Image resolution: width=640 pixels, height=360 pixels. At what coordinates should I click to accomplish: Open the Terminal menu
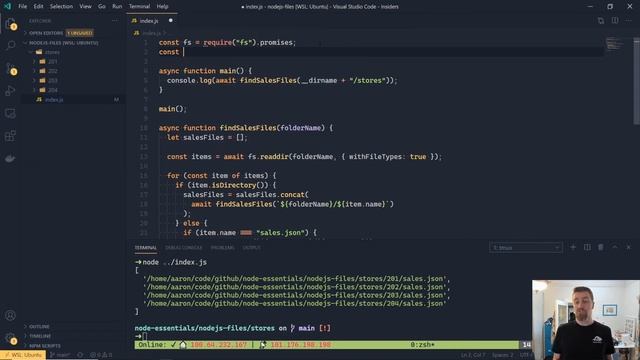coord(139,6)
